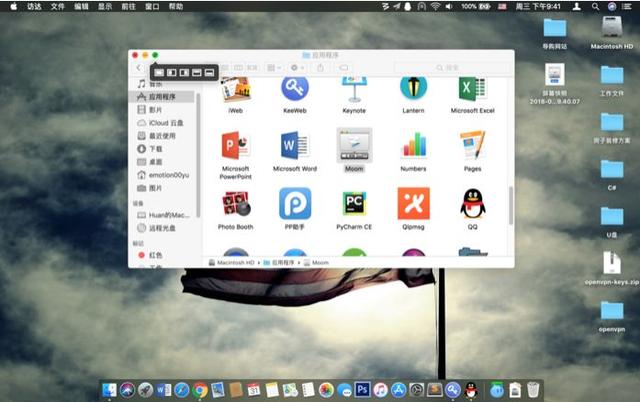The image size is (640, 402).
Task: Open the volume control in menu bar
Action: [449, 6]
